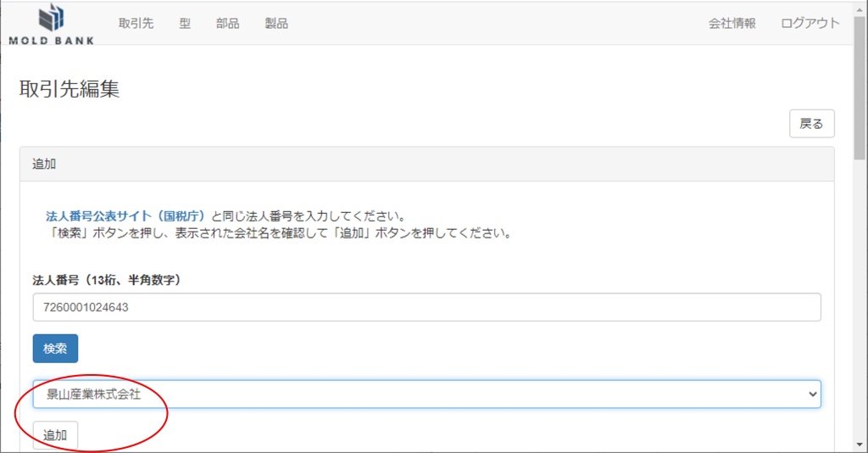Open the 取引先 menu in navbar

pyautogui.click(x=136, y=24)
